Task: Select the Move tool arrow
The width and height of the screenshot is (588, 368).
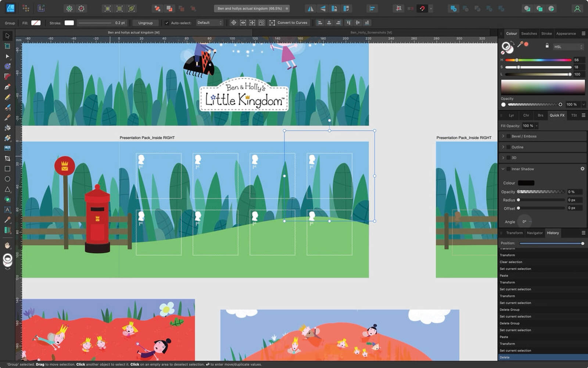Action: (7, 36)
